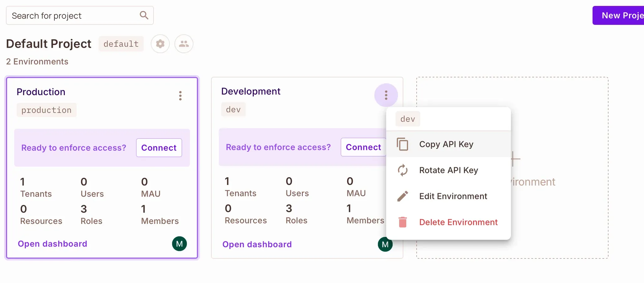Image resolution: width=644 pixels, height=283 pixels.
Task: Click the pencil edit icon
Action: (x=402, y=196)
